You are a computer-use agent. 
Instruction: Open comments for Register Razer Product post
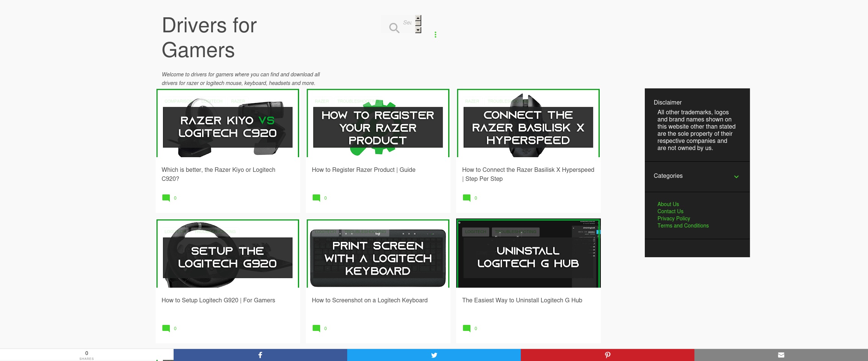(320, 198)
